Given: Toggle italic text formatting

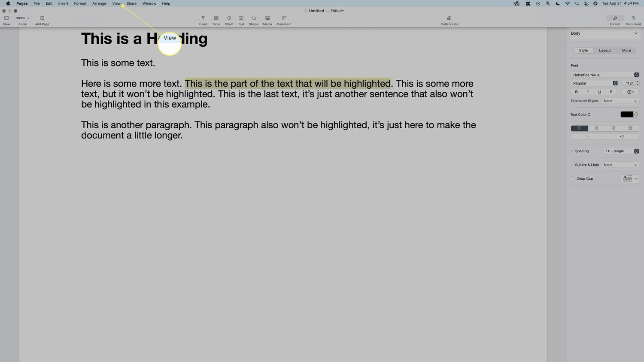Looking at the screenshot, I should [x=588, y=92].
